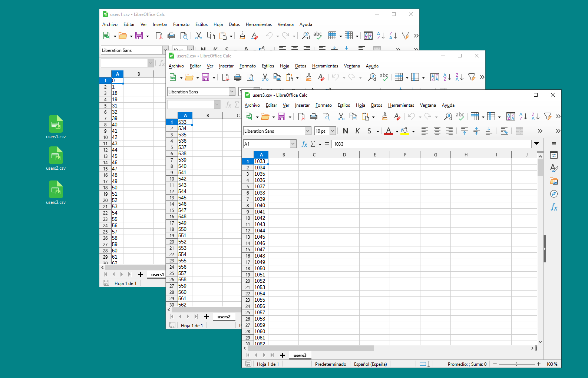Click the zoom slider handle in status bar
This screenshot has height=378, width=588.
[x=516, y=364]
